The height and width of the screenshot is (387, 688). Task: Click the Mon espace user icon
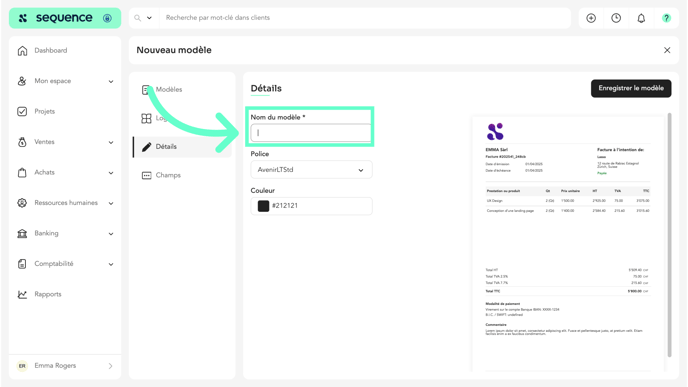coord(22,81)
